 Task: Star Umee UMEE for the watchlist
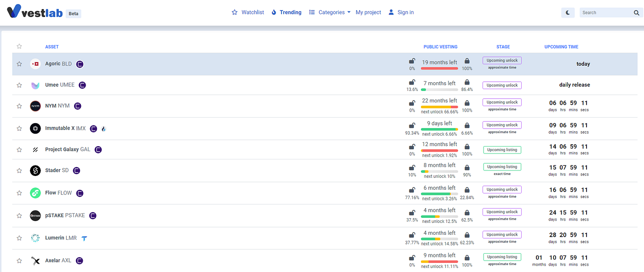click(19, 85)
